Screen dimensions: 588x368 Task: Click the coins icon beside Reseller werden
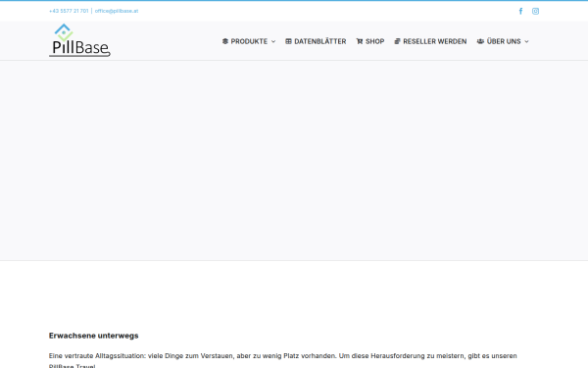click(x=397, y=41)
